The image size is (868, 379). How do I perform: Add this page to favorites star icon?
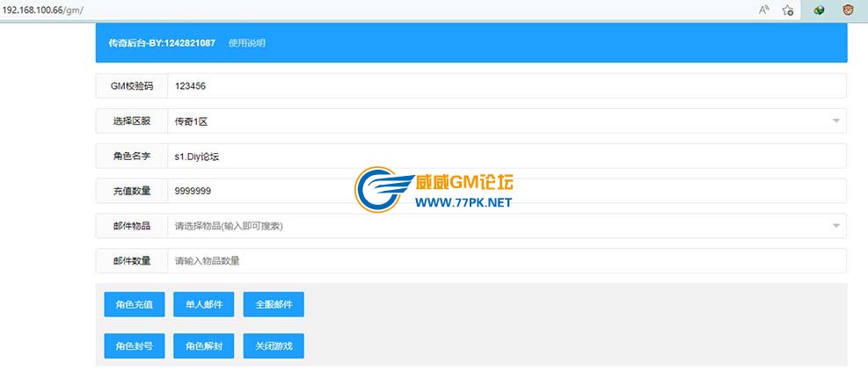click(x=788, y=11)
